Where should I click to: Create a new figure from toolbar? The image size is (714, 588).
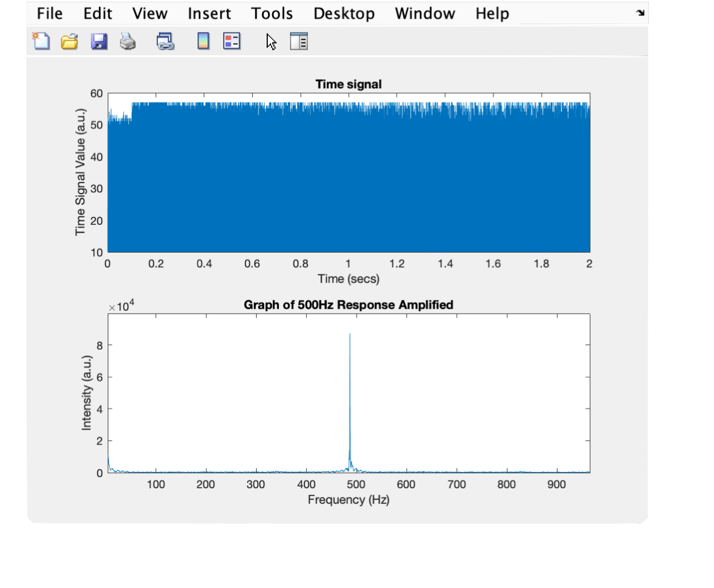[x=41, y=41]
